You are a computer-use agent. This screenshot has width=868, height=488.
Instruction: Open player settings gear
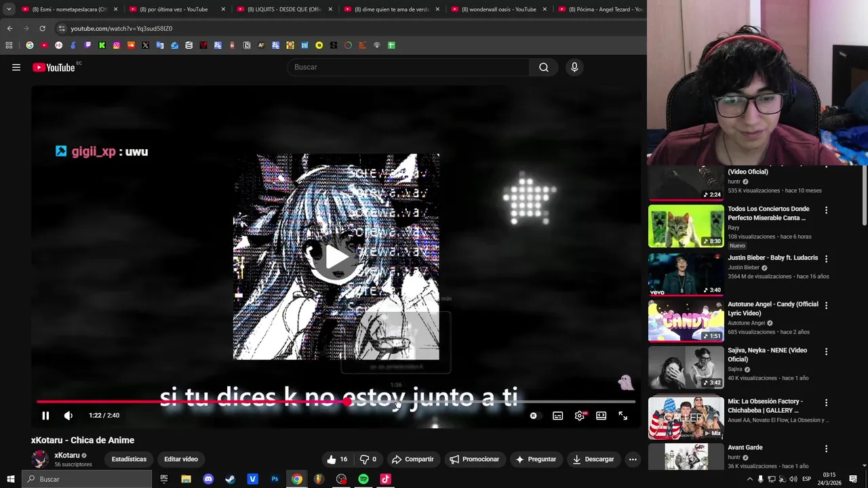(579, 415)
